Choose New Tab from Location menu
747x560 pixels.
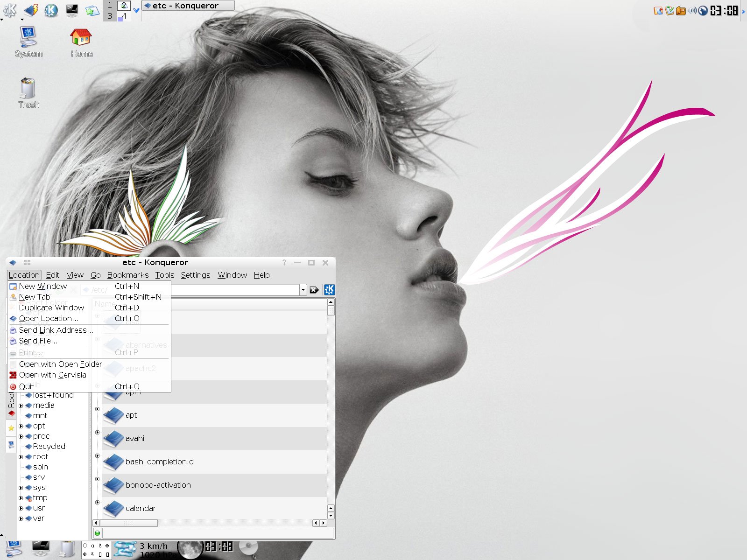90,297
